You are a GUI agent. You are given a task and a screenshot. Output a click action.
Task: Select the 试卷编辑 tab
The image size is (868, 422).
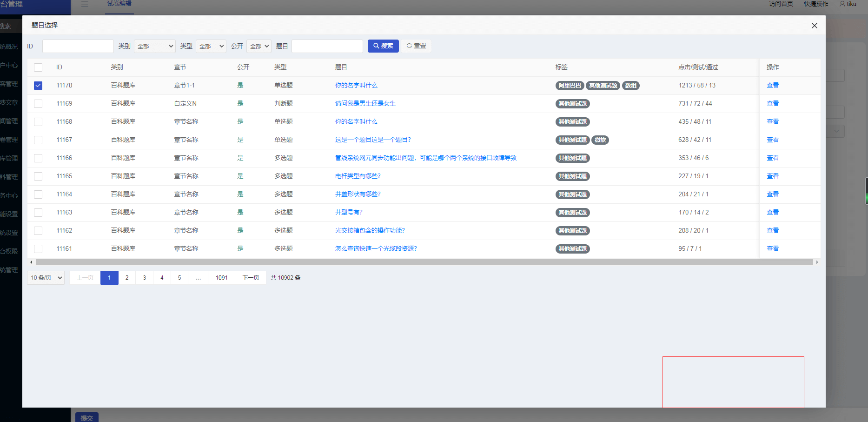pyautogui.click(x=119, y=4)
